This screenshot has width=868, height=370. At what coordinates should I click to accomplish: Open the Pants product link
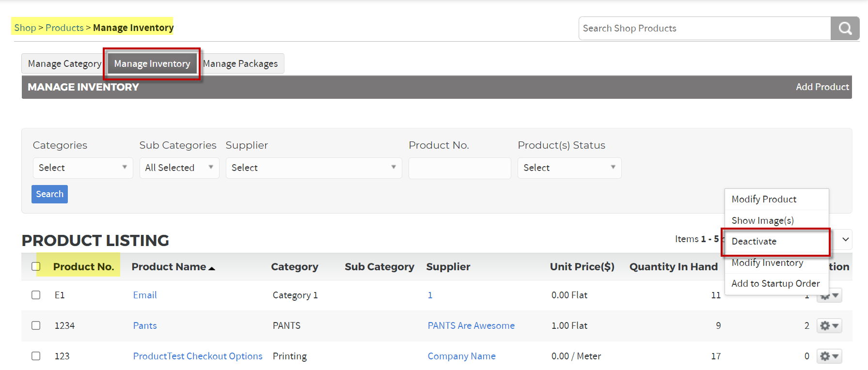(145, 325)
